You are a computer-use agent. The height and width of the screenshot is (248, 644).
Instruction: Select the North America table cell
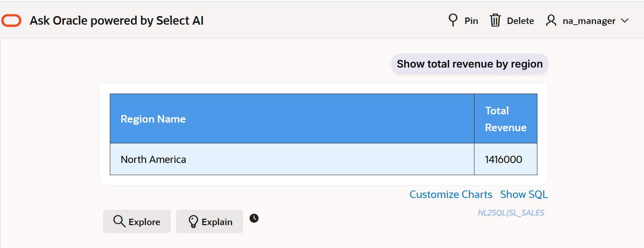[153, 159]
